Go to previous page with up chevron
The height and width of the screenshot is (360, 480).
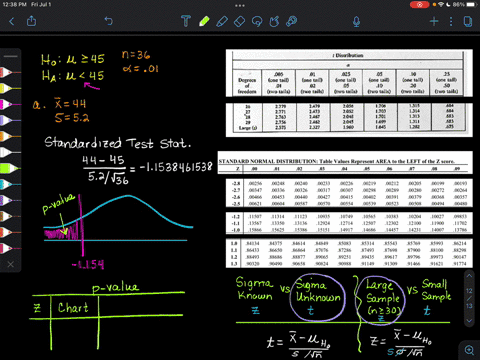[x=469, y=276]
